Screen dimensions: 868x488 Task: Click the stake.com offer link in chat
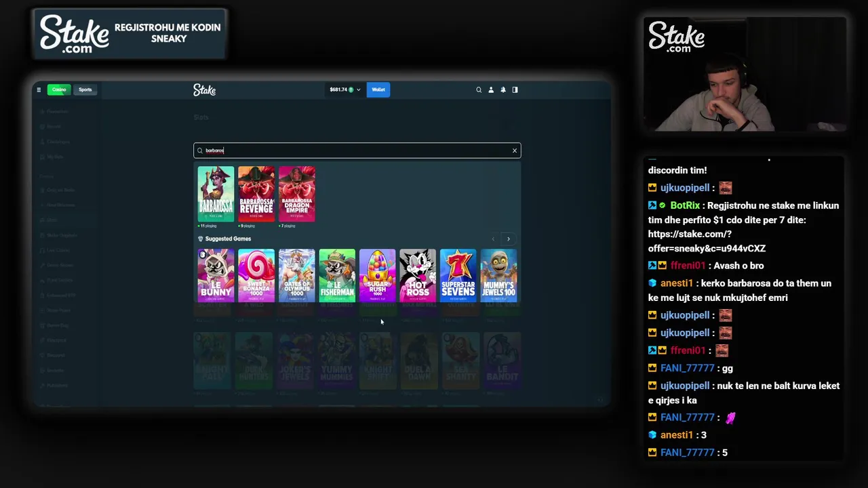[x=707, y=241]
